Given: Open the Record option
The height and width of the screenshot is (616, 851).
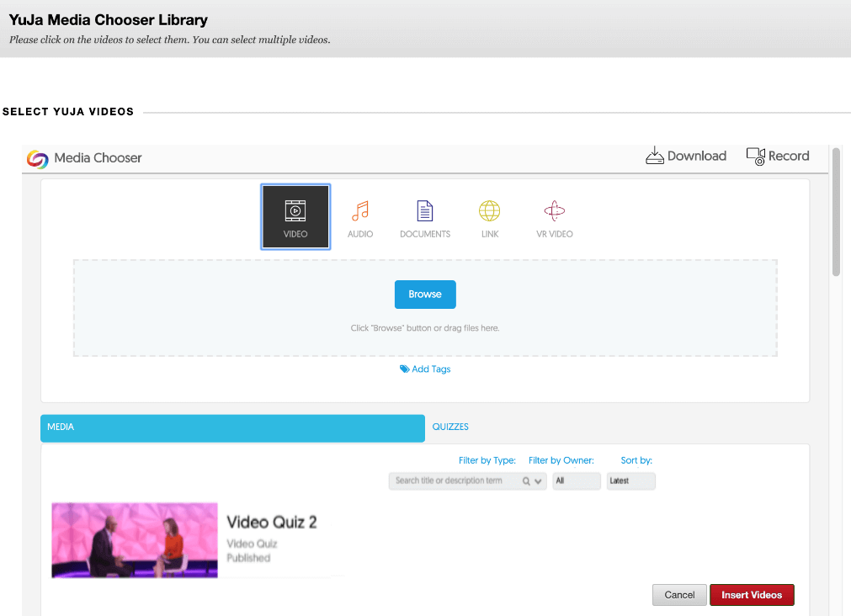Looking at the screenshot, I should pos(778,156).
